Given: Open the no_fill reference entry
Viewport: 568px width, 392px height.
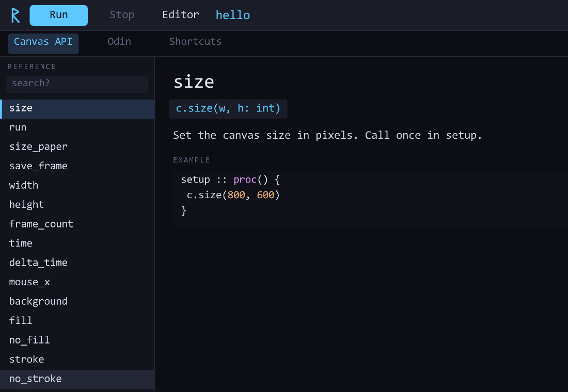Looking at the screenshot, I should pyautogui.click(x=77, y=340).
